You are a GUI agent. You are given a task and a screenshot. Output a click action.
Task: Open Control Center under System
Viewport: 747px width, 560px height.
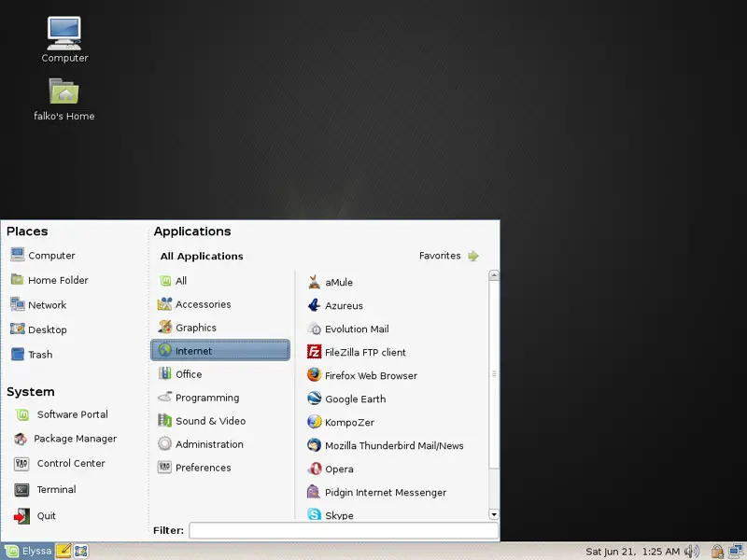(60, 463)
